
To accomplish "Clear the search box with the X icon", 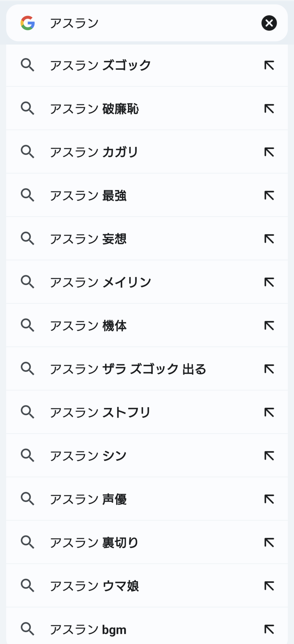I will tap(269, 23).
